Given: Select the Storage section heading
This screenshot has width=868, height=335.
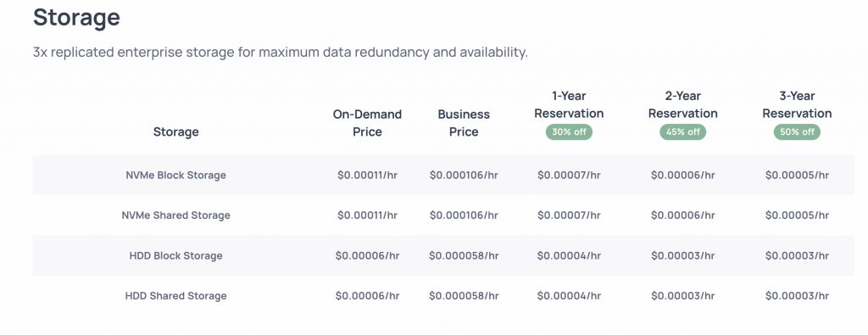Looking at the screenshot, I should 76,17.
